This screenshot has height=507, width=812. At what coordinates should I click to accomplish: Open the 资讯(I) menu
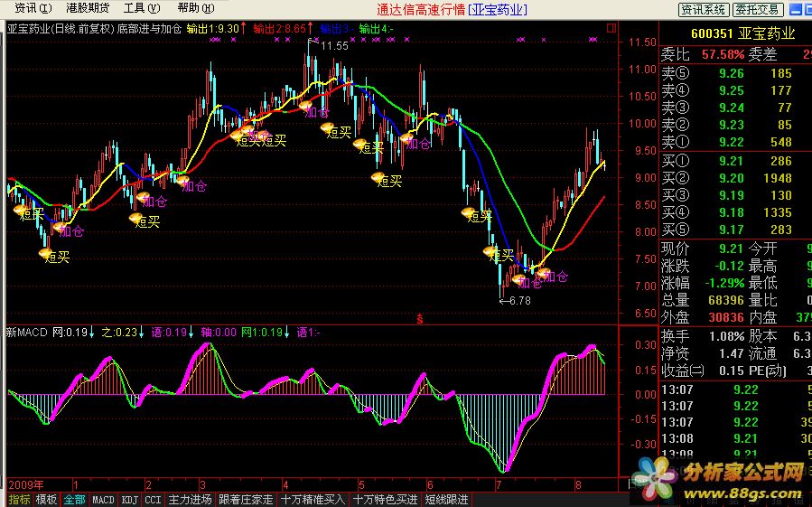33,8
